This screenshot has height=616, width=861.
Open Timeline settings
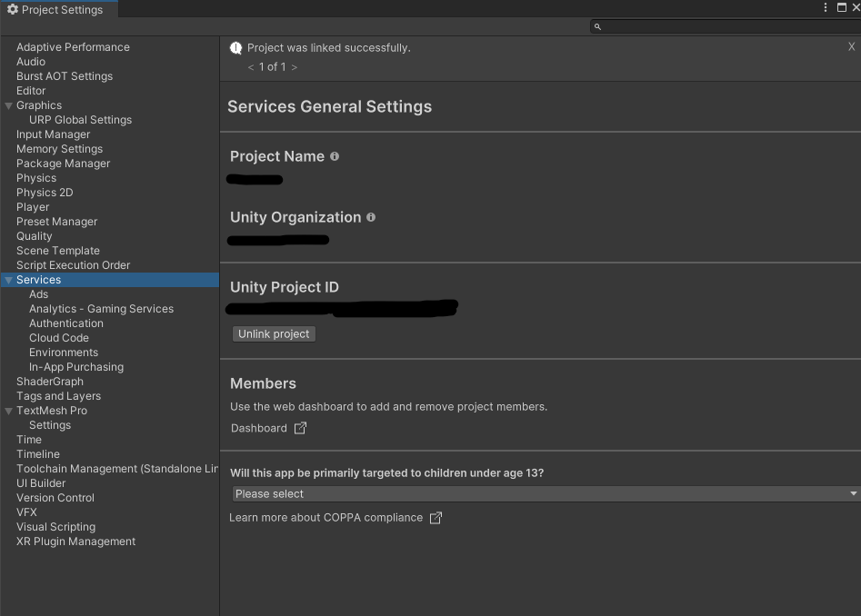[38, 454]
